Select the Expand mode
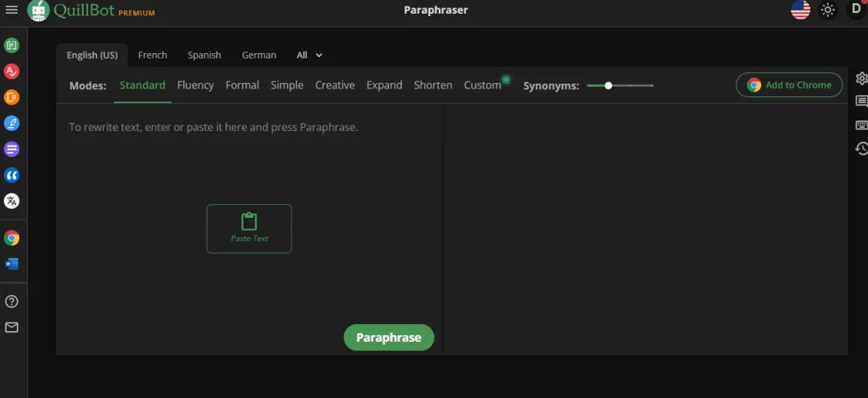Viewport: 868px width, 398px height. tap(384, 85)
